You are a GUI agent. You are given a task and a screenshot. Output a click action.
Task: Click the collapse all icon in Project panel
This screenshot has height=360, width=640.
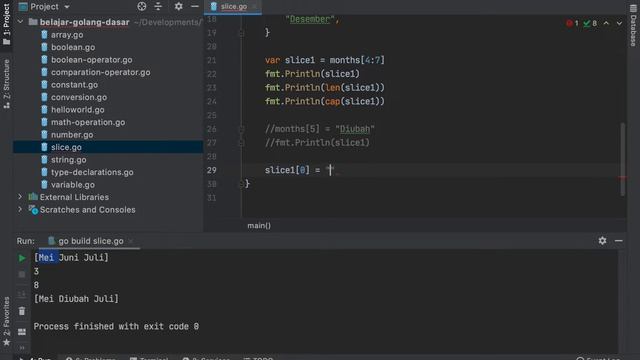pyautogui.click(x=158, y=6)
